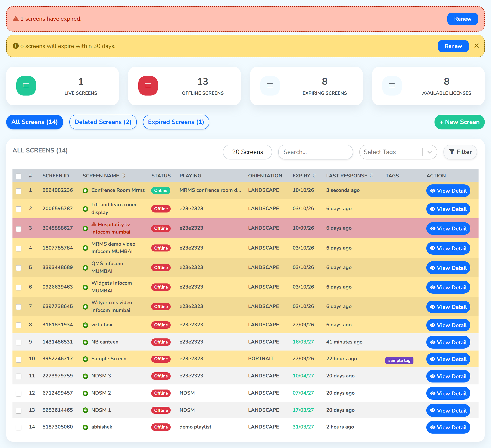Sort by Expiry column arrows
Screen dimensions: 491x448
pos(314,175)
